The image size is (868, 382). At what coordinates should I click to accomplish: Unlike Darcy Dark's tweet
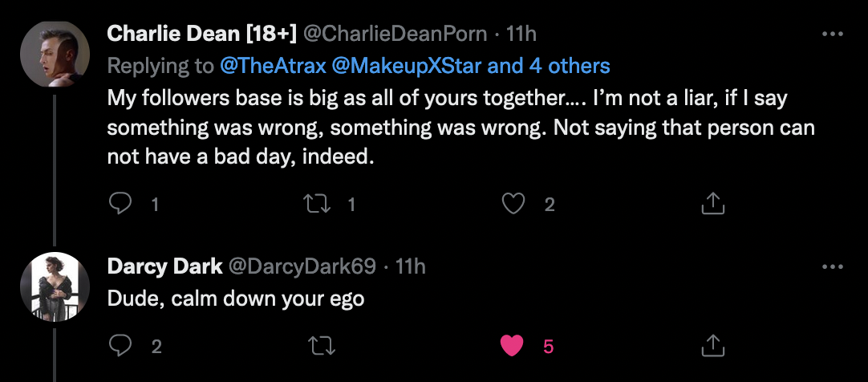coord(513,346)
